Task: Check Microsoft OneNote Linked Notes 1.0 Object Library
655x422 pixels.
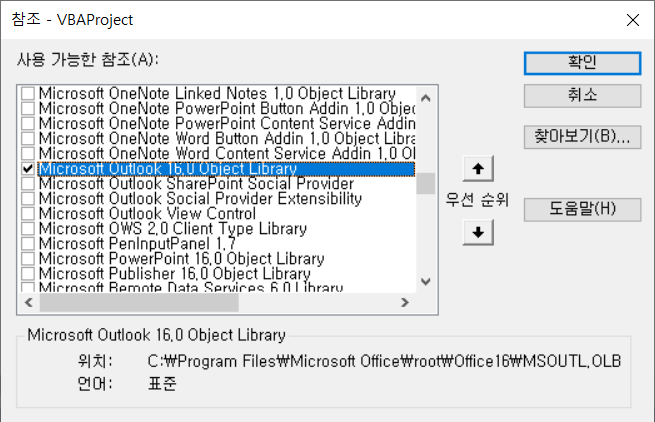Action: [x=28, y=93]
